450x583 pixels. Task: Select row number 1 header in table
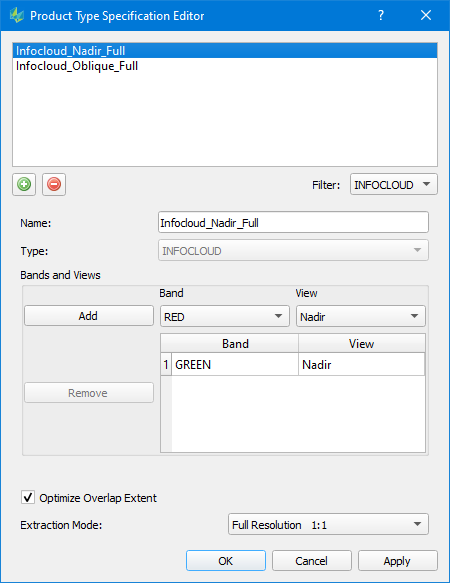coord(166,364)
